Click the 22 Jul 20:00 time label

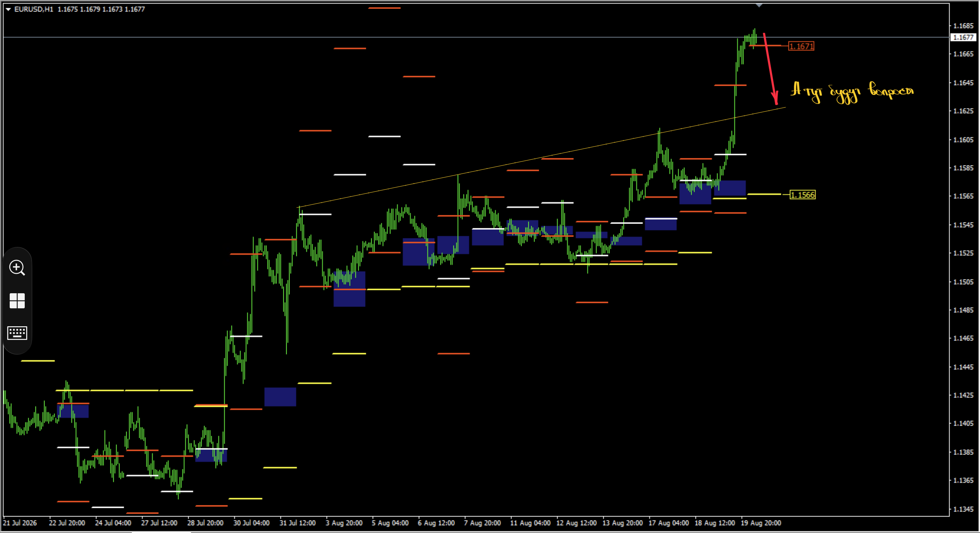[67, 523]
